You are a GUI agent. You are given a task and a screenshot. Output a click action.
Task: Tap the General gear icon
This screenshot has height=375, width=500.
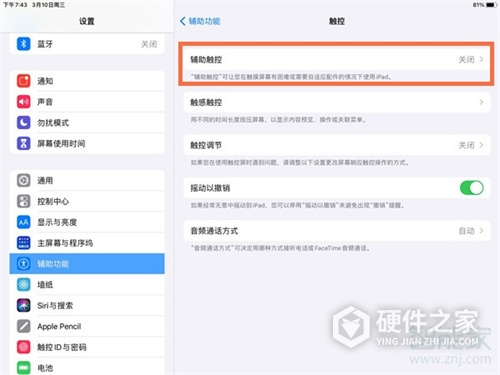point(23,180)
